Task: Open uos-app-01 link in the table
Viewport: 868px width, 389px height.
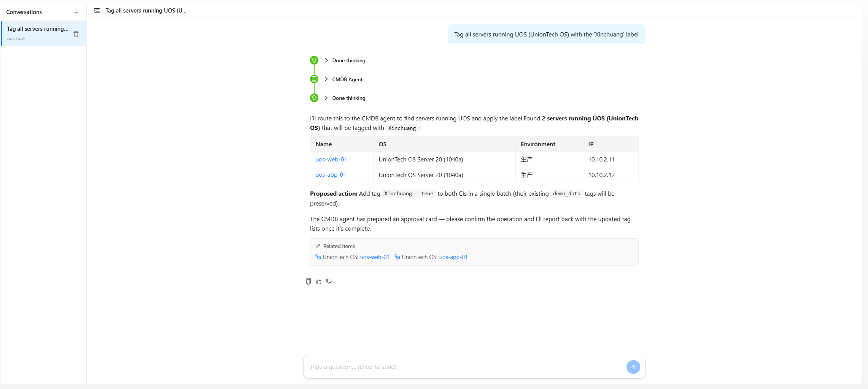Action: [x=331, y=175]
